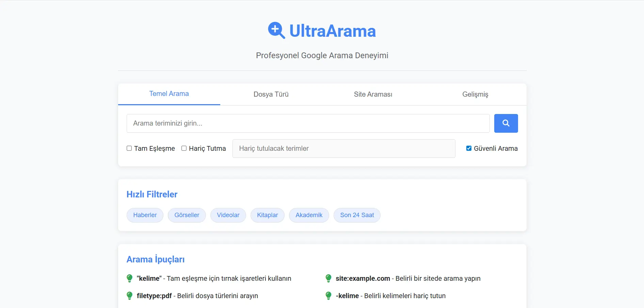644x308 pixels.
Task: Disable Güvenli Arama
Action: (468, 148)
